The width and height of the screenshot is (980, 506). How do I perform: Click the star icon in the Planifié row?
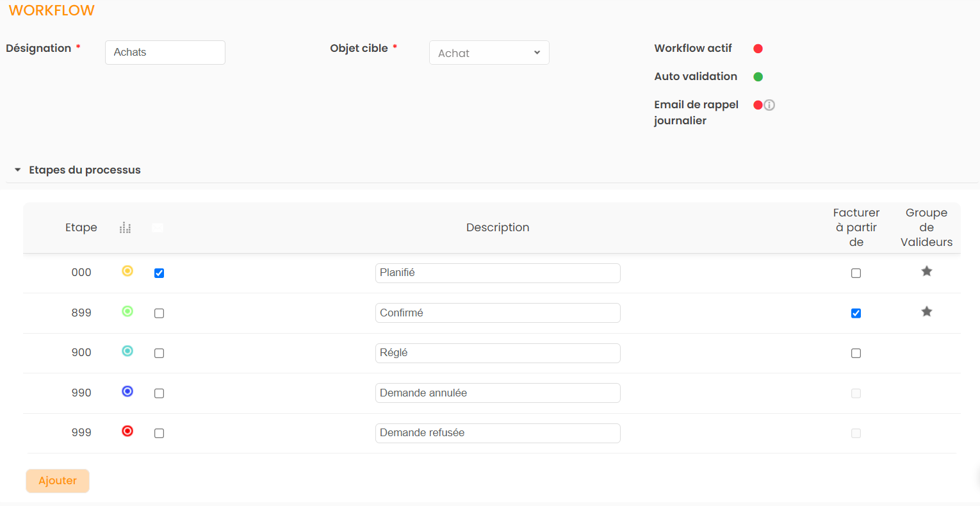point(926,272)
